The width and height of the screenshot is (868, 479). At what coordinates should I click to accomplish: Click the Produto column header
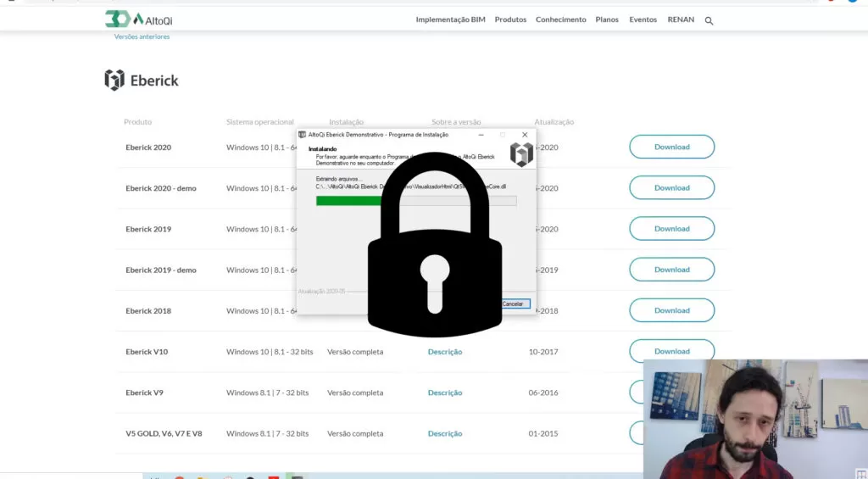point(137,122)
